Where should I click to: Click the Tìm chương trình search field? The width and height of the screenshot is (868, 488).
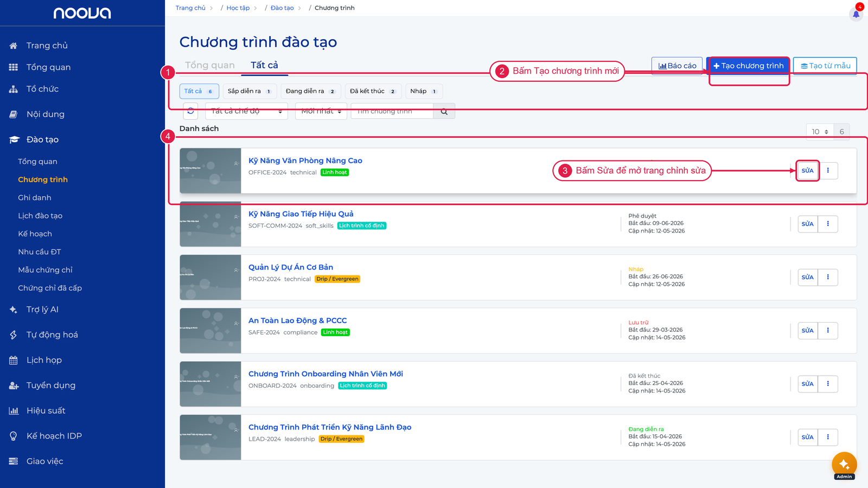[392, 111]
